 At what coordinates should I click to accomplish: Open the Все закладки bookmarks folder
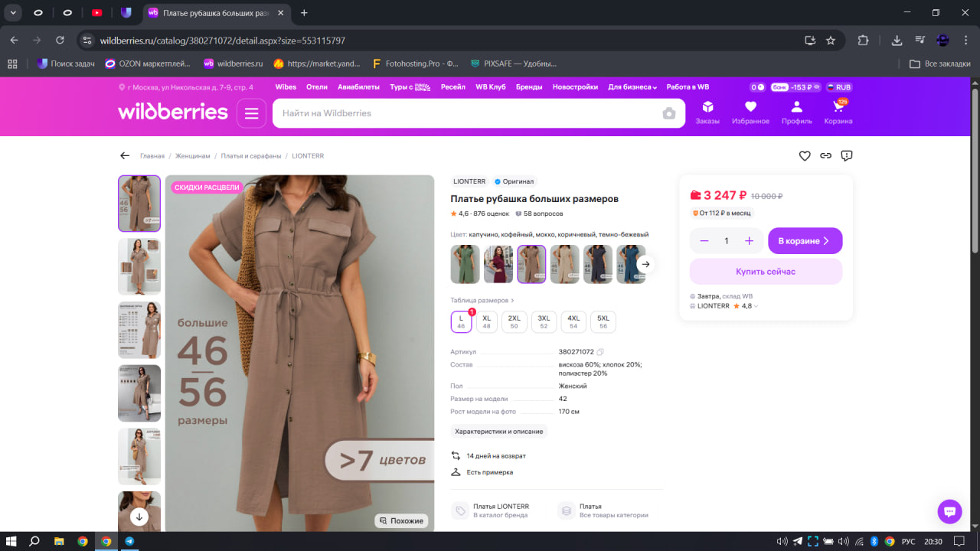point(940,64)
